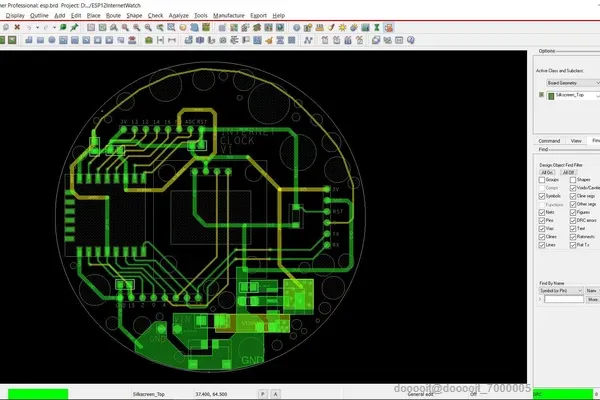Click the help question mark toolbar icon

coord(411,40)
